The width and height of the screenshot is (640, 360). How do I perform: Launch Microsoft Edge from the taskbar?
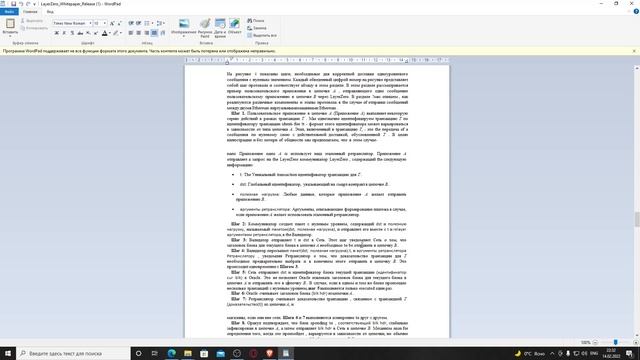click(171, 353)
